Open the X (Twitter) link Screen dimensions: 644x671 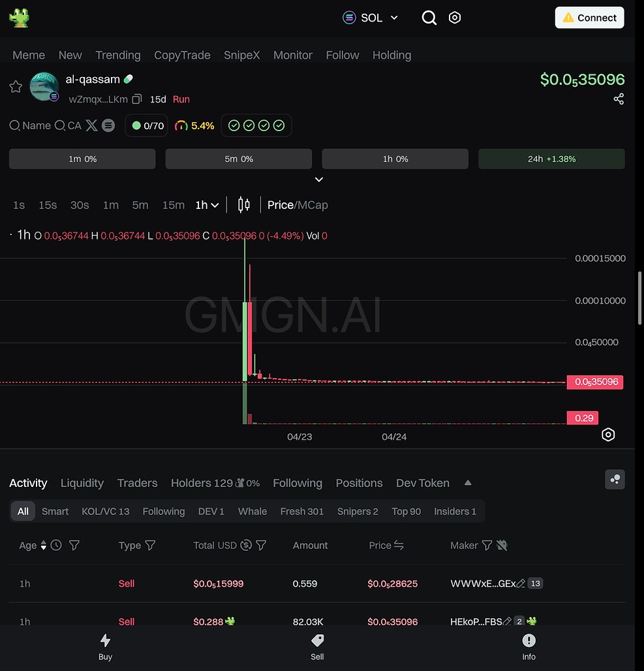click(91, 125)
